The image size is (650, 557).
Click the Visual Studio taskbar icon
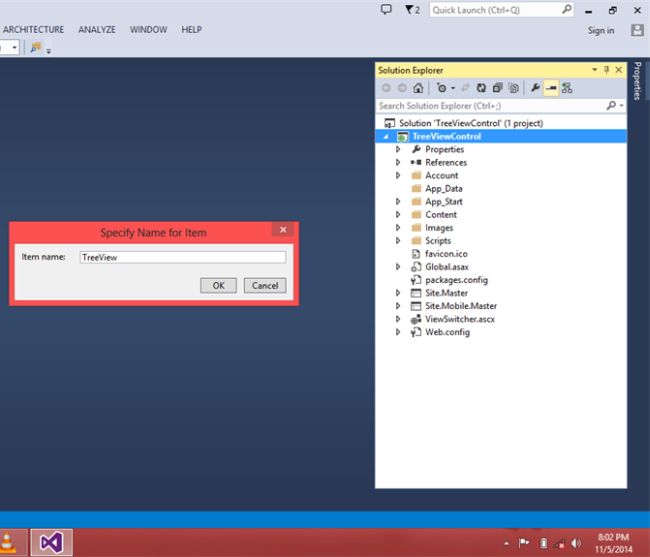point(51,542)
